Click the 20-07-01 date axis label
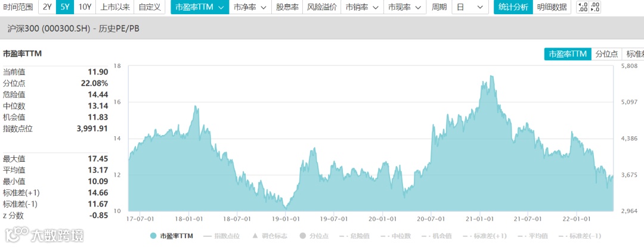 pos(431,219)
